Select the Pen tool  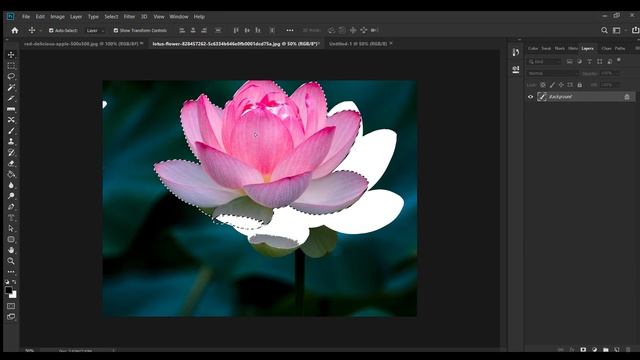coord(11,207)
